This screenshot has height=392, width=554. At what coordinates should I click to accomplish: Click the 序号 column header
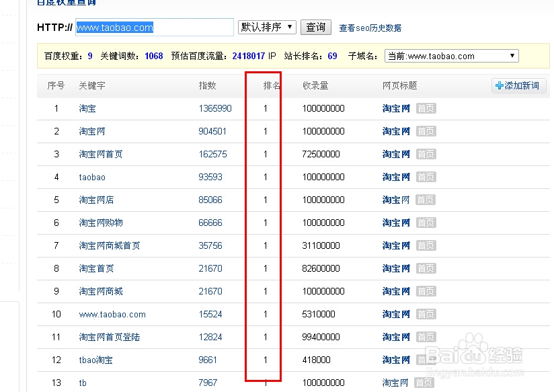56,85
